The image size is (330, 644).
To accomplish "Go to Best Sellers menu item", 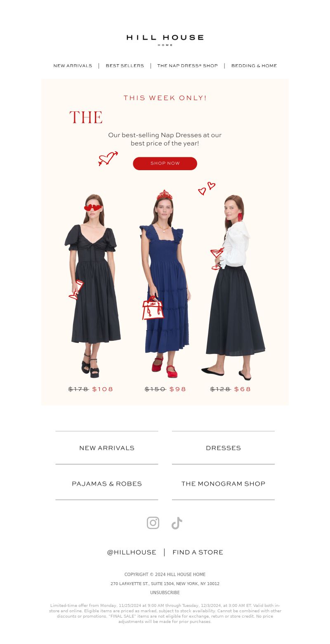I will point(125,66).
